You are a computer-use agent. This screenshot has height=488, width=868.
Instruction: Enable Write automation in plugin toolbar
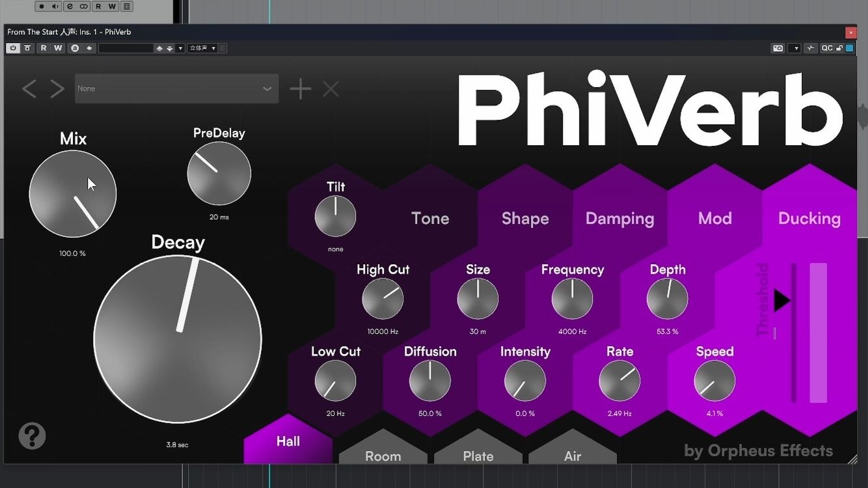tap(58, 48)
